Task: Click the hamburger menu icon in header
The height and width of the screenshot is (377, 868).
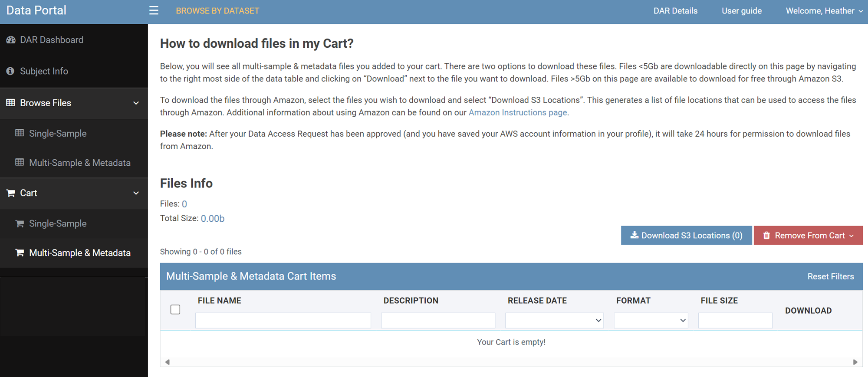Action: [x=154, y=10]
